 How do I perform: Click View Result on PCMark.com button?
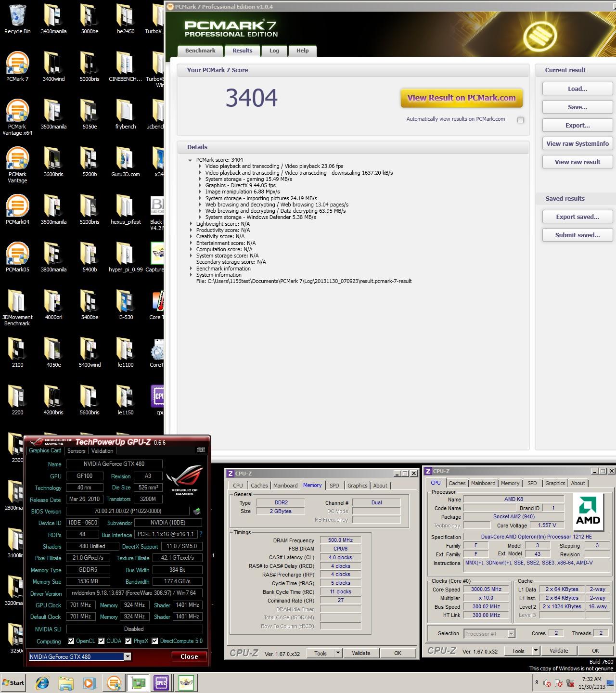pos(462,98)
